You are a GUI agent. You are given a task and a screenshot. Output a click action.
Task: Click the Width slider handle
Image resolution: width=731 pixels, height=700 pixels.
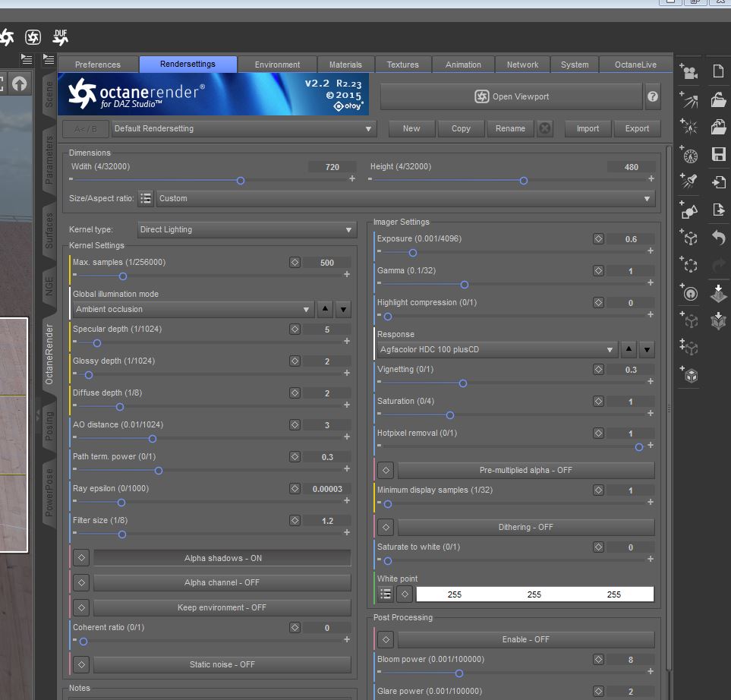[241, 181]
